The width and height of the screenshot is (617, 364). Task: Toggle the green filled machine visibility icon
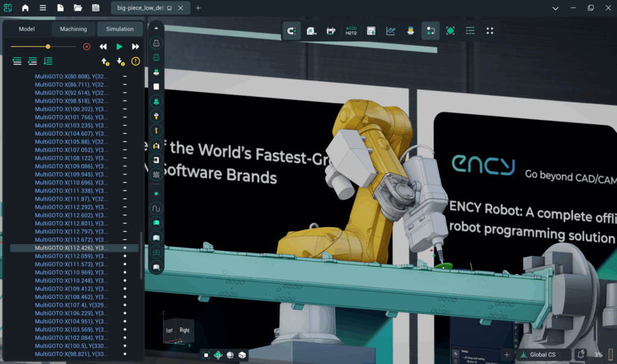156,101
